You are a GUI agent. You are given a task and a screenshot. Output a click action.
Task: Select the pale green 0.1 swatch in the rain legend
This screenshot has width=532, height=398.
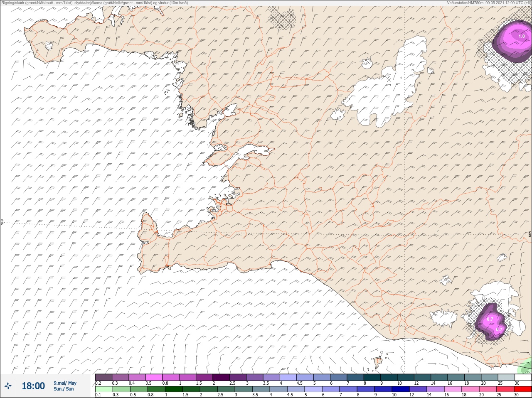tap(103, 389)
